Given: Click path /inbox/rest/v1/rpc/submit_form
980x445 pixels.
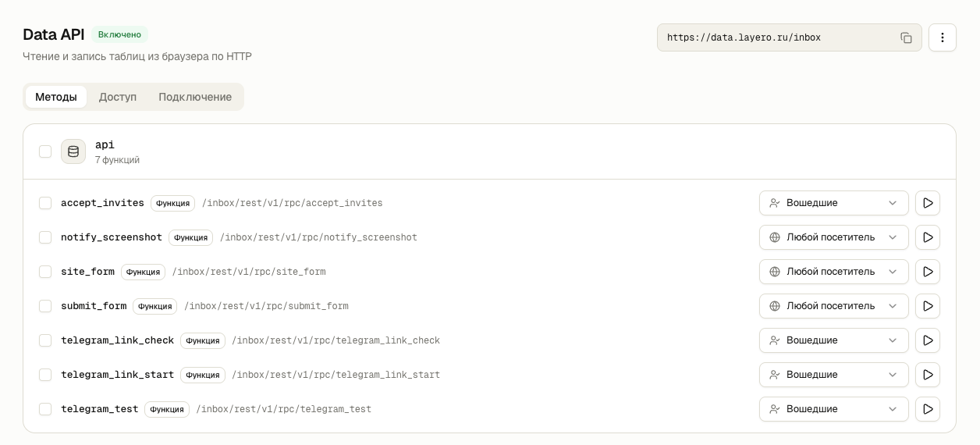Looking at the screenshot, I should [x=266, y=306].
